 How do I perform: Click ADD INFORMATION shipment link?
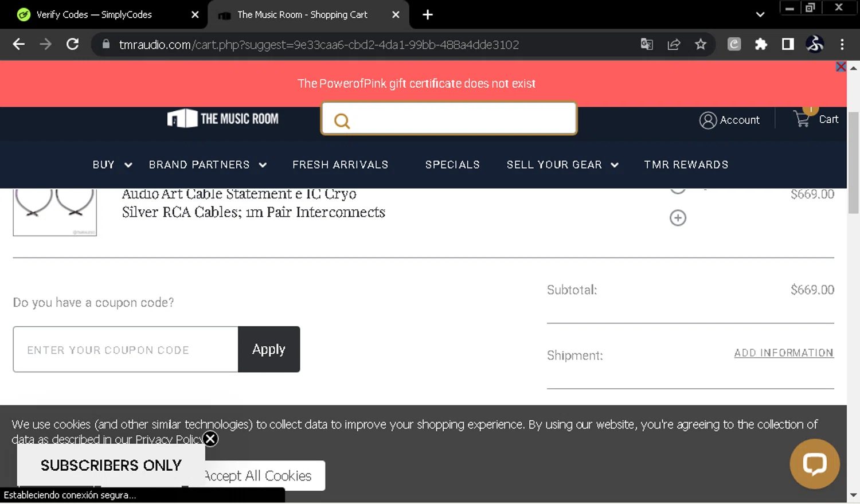click(x=784, y=353)
